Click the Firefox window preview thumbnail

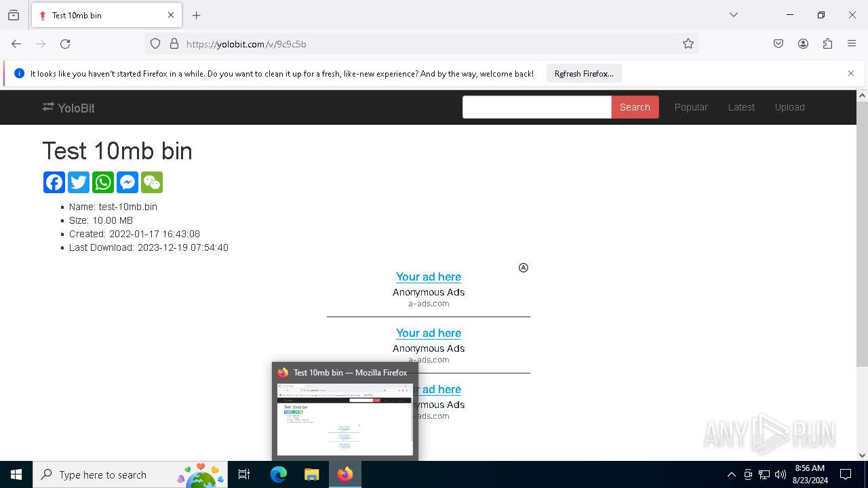[345, 420]
